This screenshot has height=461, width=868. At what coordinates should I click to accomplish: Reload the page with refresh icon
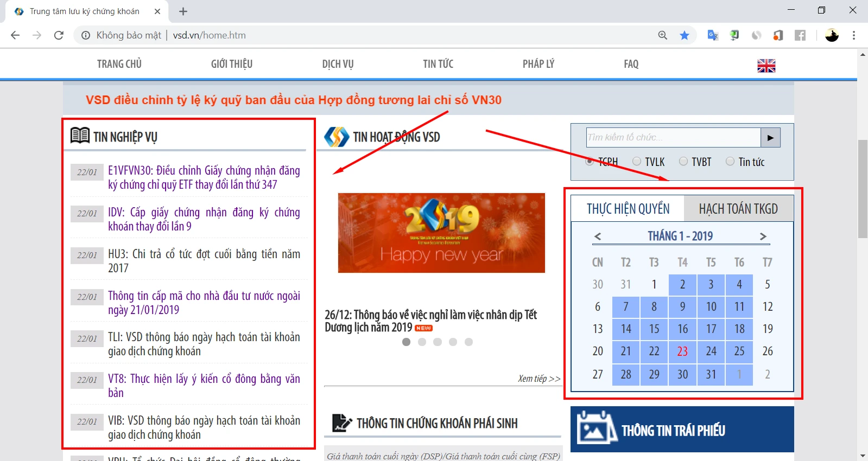click(x=59, y=35)
